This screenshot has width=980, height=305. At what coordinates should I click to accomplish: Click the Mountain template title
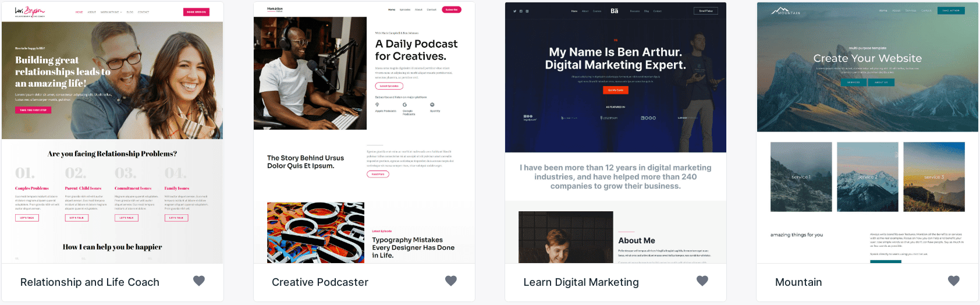798,282
